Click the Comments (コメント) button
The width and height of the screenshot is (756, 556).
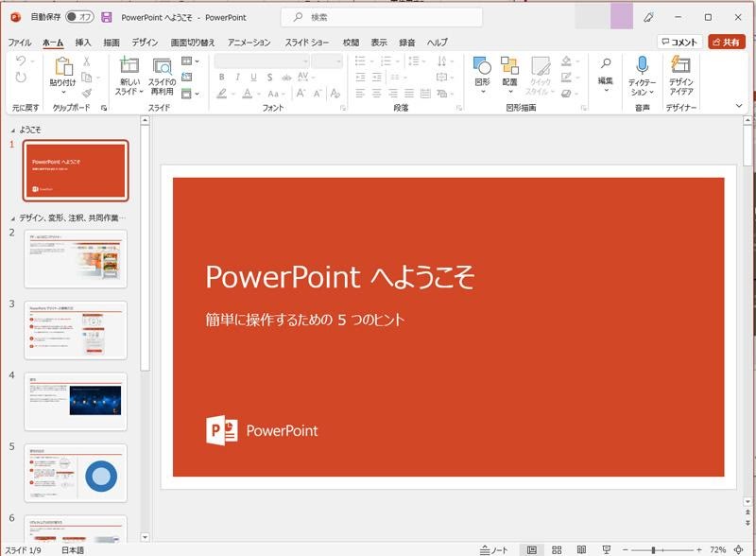click(679, 43)
